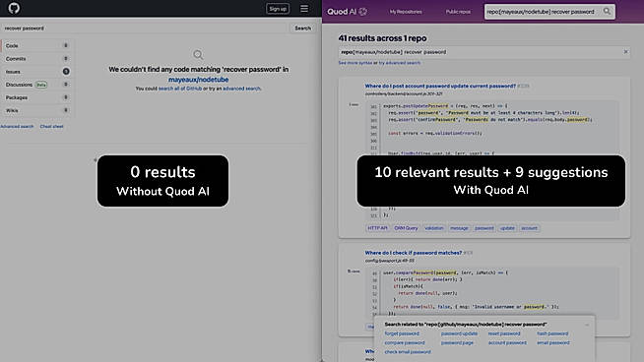Click the magnifier icon above the no-results message
This screenshot has width=644, height=362.
point(198,55)
